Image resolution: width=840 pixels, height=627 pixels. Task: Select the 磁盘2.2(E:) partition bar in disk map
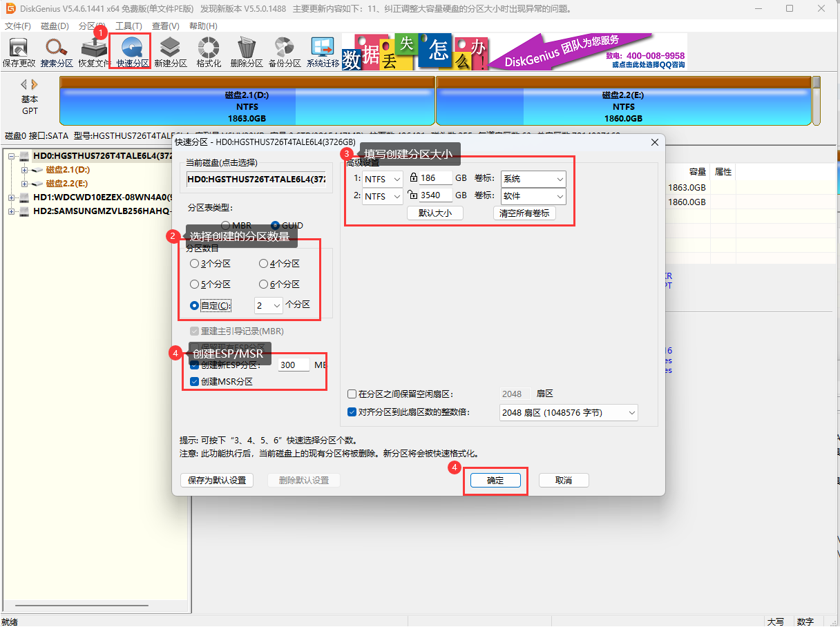(x=623, y=100)
